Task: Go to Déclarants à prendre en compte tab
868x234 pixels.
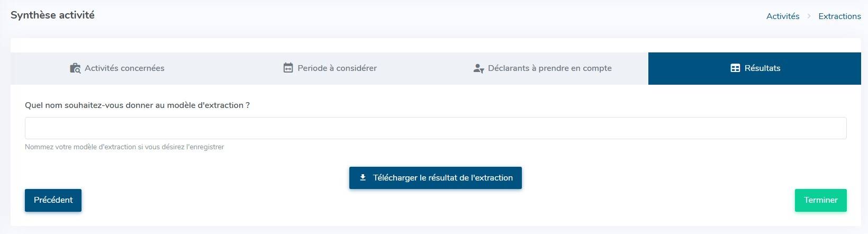Action: point(549,68)
